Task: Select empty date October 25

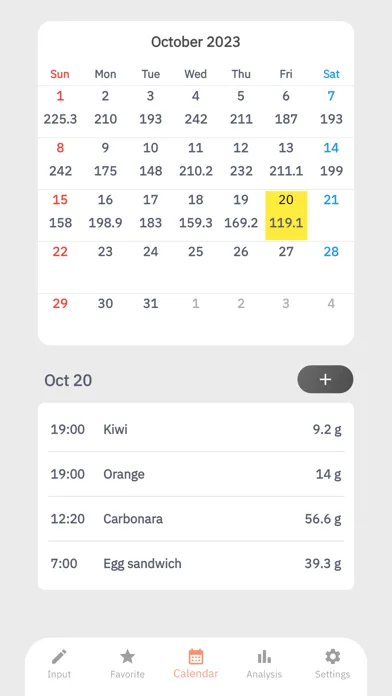Action: click(195, 267)
